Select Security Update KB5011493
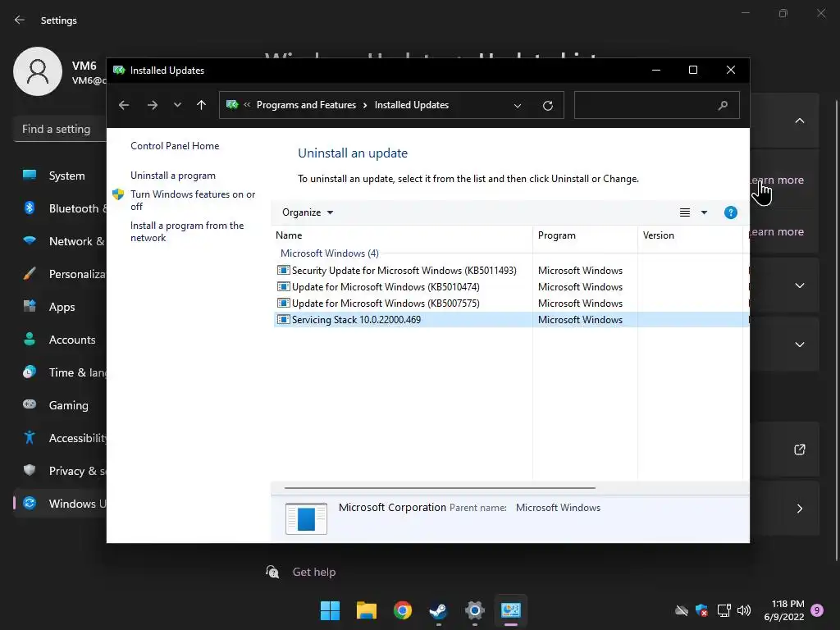This screenshot has width=840, height=630. (404, 271)
